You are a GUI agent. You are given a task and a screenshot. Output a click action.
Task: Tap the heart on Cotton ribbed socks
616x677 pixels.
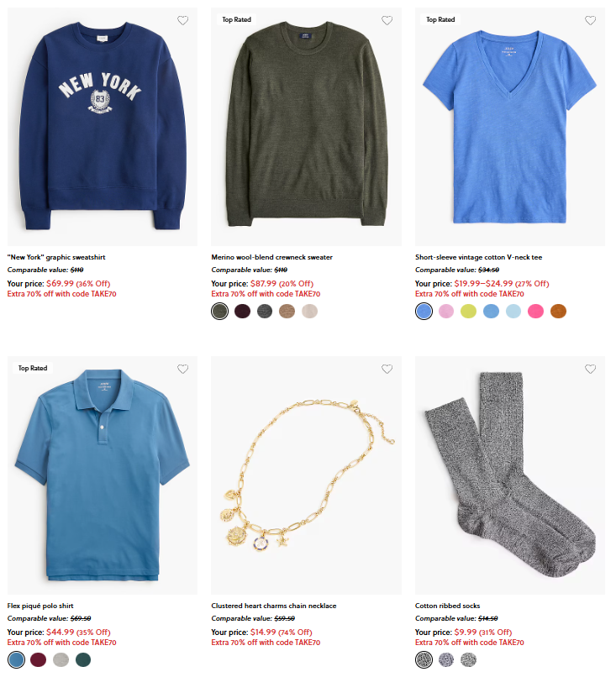pyautogui.click(x=591, y=369)
